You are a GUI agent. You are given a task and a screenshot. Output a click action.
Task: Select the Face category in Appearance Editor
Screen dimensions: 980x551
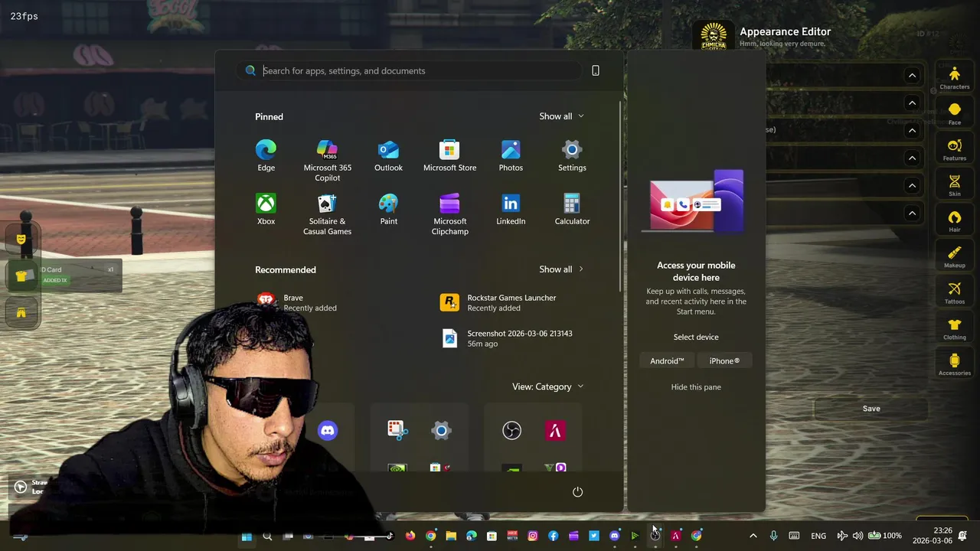click(954, 114)
